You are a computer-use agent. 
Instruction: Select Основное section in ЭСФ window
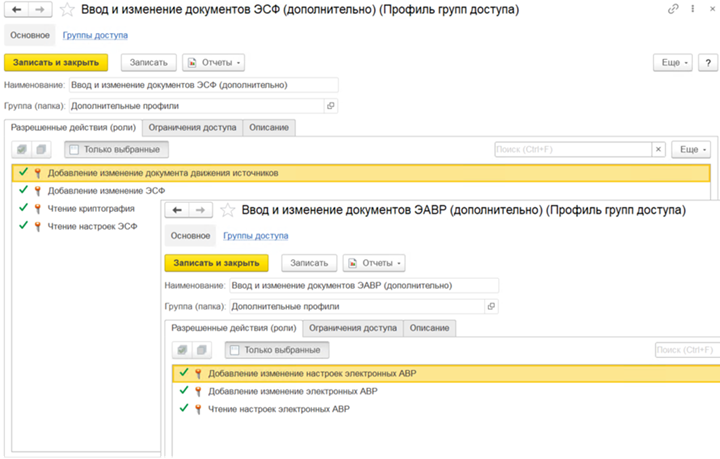[30, 35]
